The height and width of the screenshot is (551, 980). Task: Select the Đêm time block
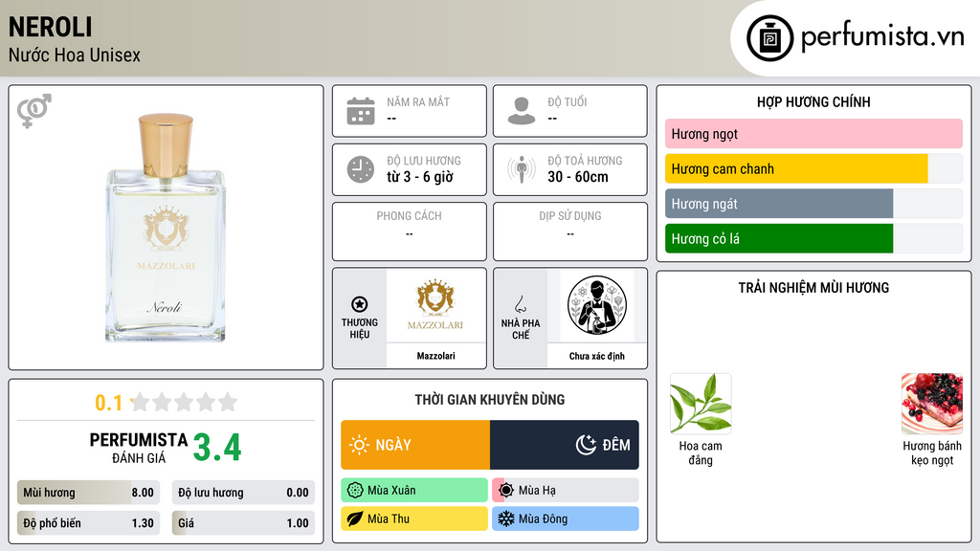[565, 445]
